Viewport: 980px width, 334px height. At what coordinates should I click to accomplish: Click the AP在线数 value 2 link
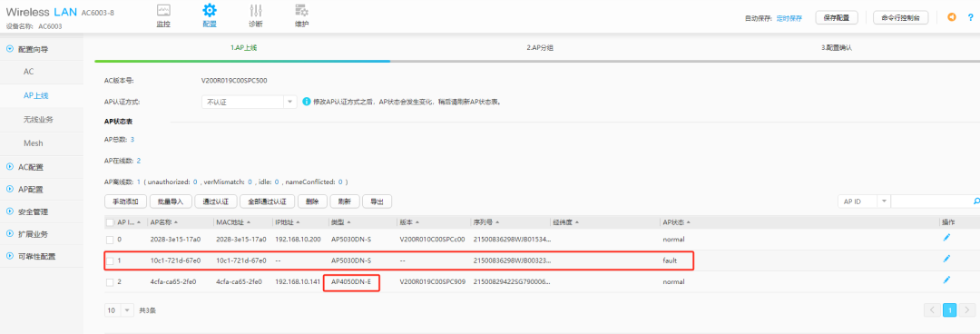click(139, 161)
